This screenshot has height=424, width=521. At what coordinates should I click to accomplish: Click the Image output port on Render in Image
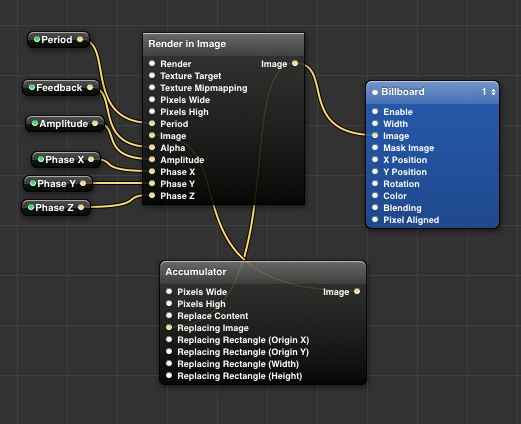point(295,63)
